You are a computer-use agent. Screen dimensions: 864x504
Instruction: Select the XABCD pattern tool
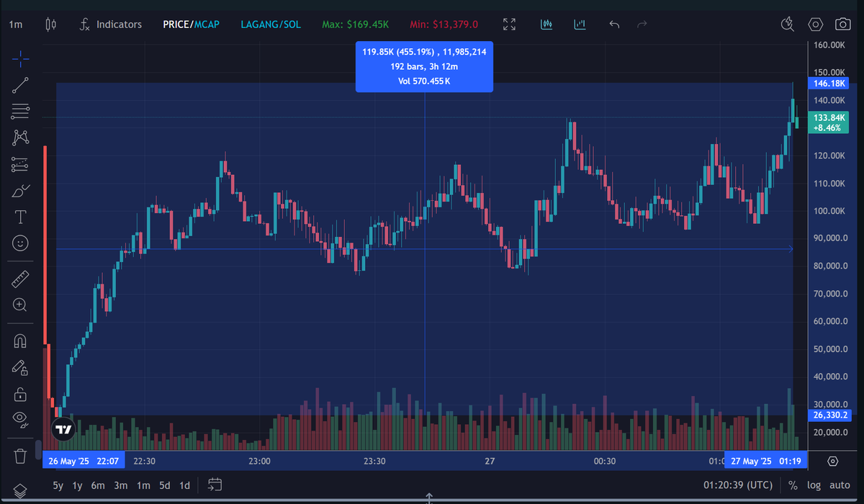20,138
